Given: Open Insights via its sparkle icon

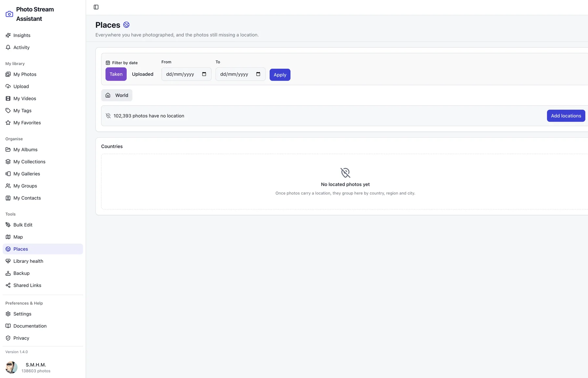Looking at the screenshot, I should click(8, 35).
